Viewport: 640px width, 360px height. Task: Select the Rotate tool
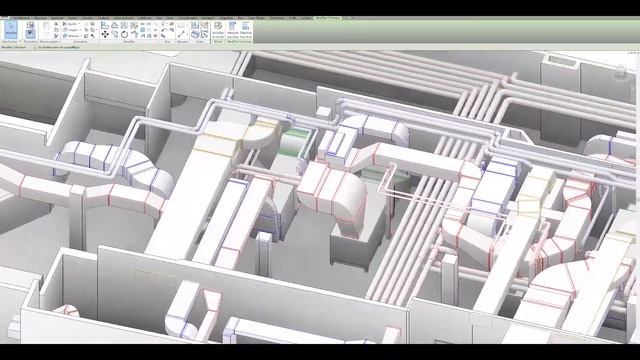tap(124, 34)
